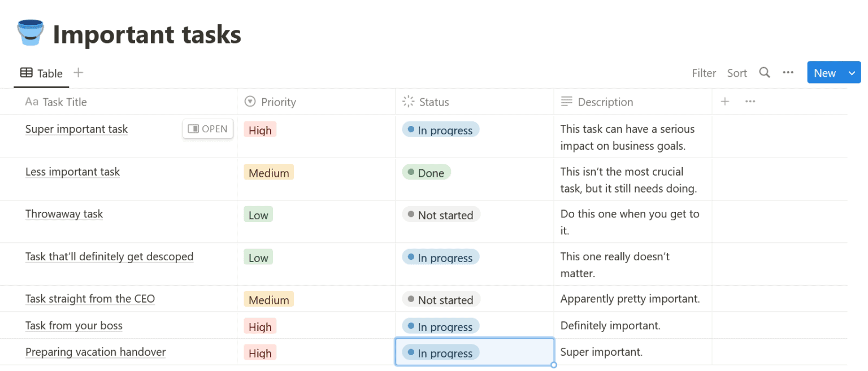
Task: Open the Throwaway task page
Action: (64, 214)
